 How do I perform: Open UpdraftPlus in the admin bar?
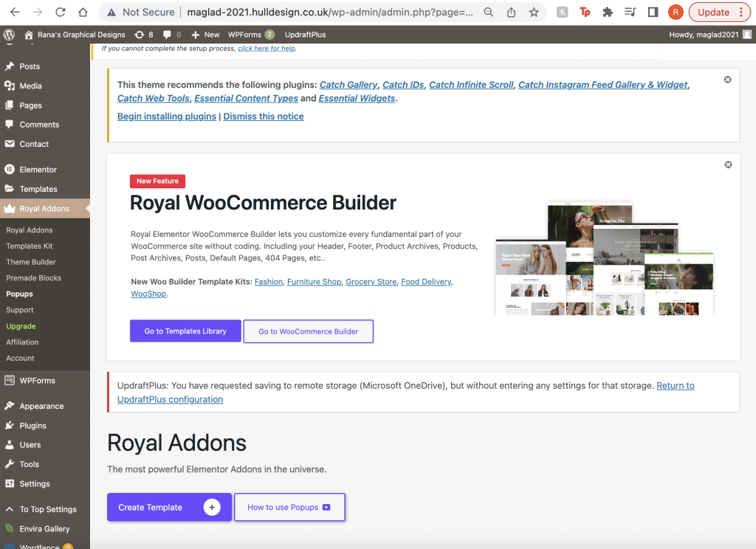point(305,35)
